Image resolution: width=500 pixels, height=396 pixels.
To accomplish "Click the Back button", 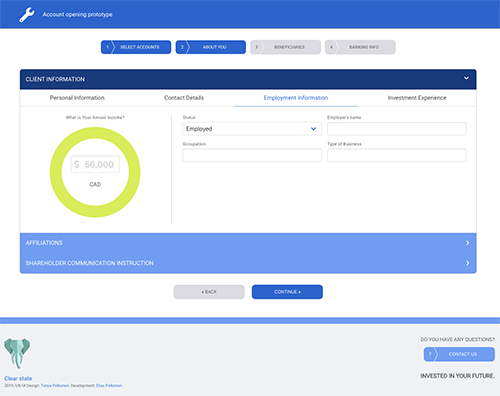I will coord(209,292).
